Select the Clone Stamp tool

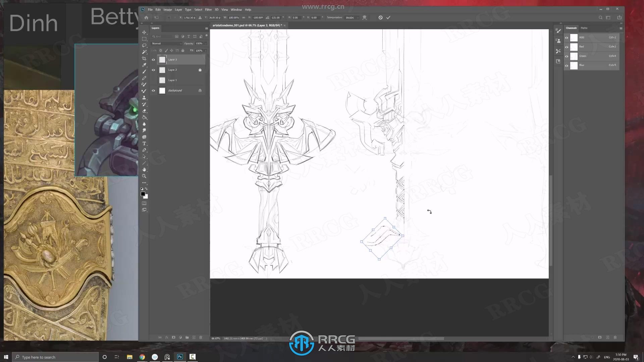(144, 98)
